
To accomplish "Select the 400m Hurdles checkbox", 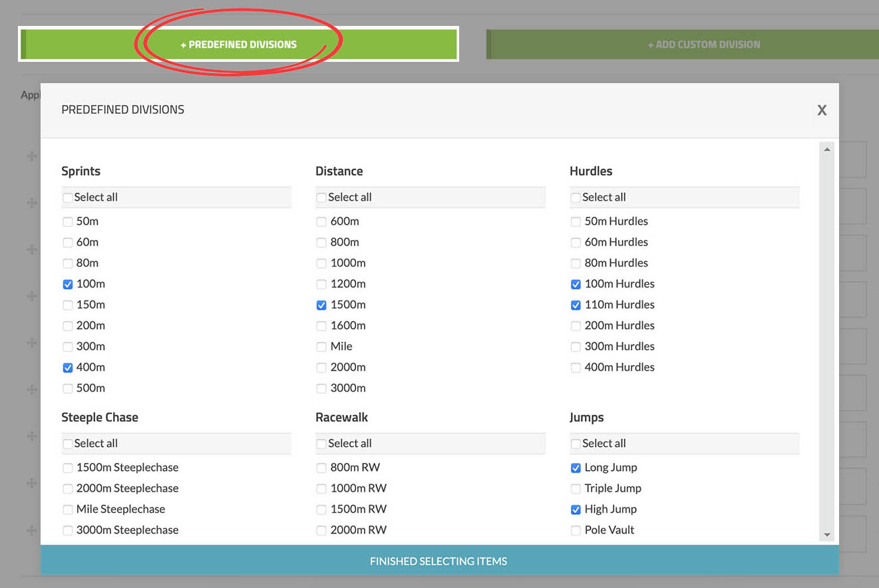I will (x=576, y=367).
